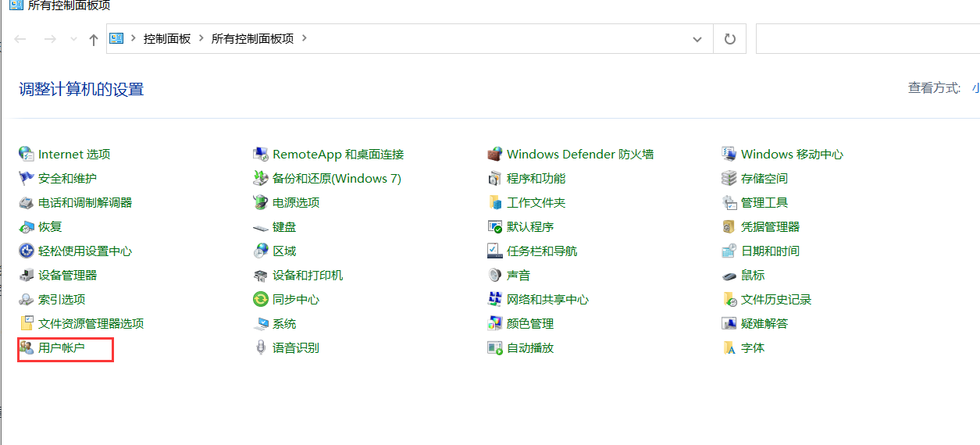
Task: Click the 设备和打印机 icon
Action: 261,275
